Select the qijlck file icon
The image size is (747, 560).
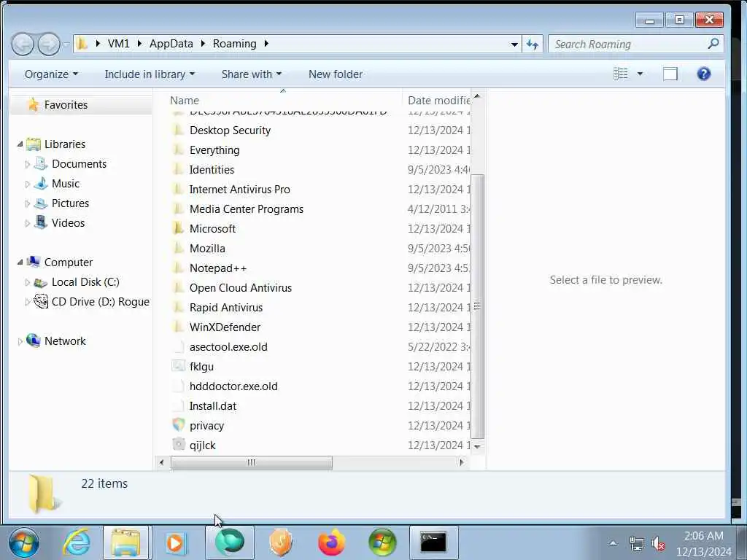click(x=178, y=444)
